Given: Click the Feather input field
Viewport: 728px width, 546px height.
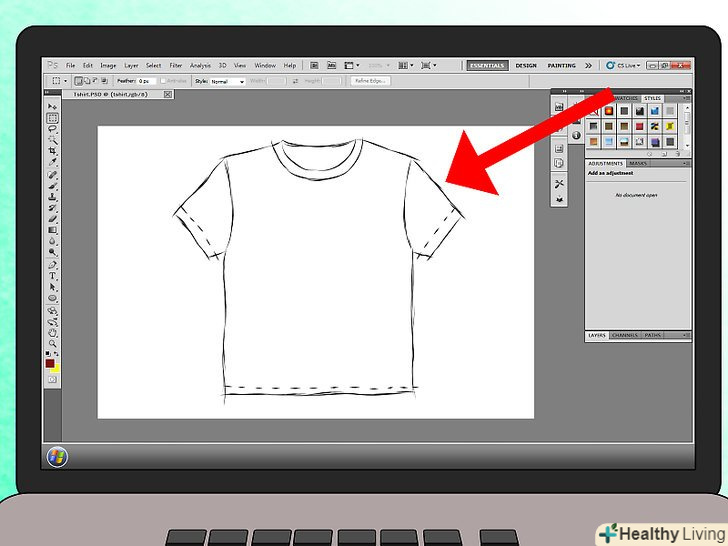Looking at the screenshot, I should [x=144, y=81].
